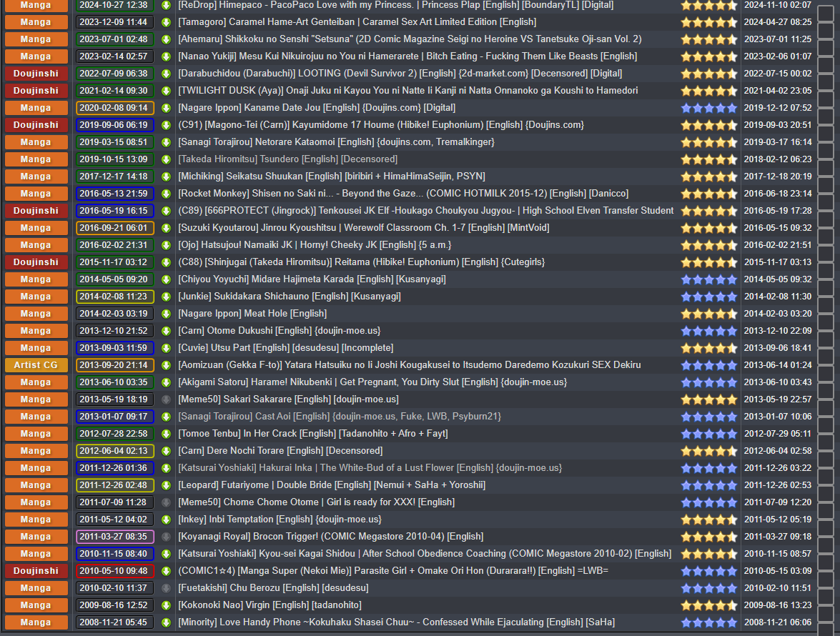Click the favorited timestamp 2013-06-14 01:24

tap(778, 365)
